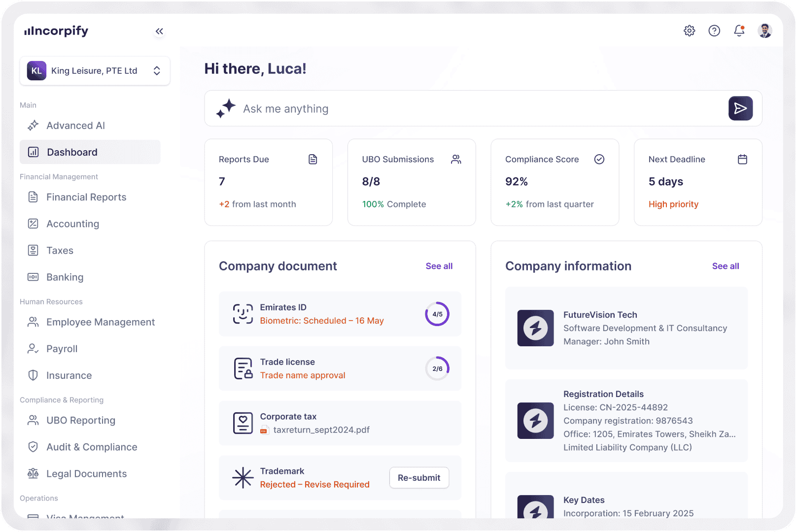Open the Emirates ID face-scan icon
This screenshot has width=797, height=532.
243,314
